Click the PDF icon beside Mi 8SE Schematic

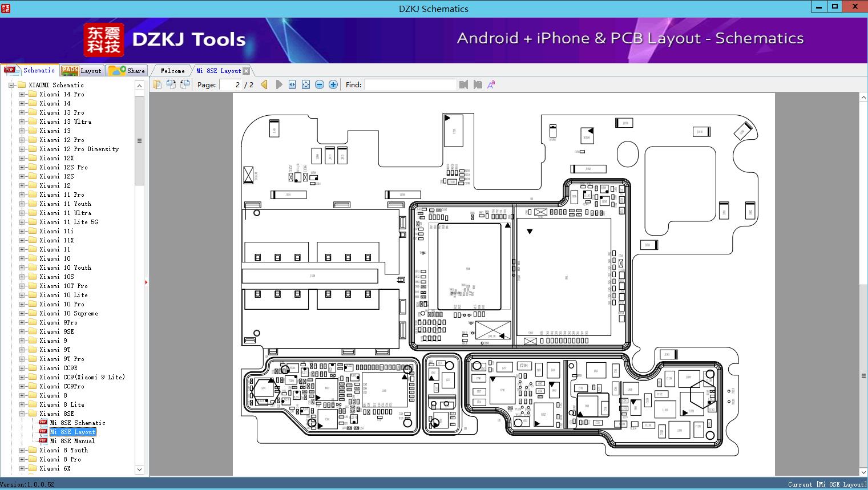click(x=43, y=423)
